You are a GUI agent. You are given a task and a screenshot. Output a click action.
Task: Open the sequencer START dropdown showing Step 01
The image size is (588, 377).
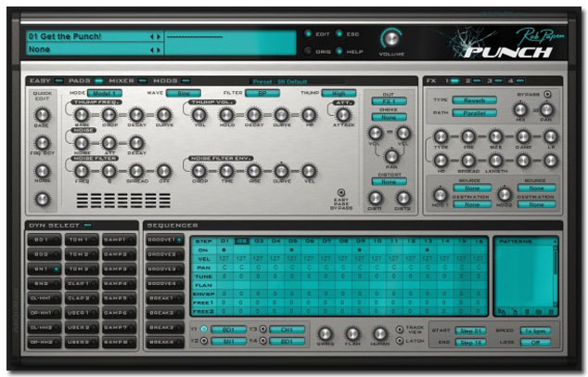point(470,331)
